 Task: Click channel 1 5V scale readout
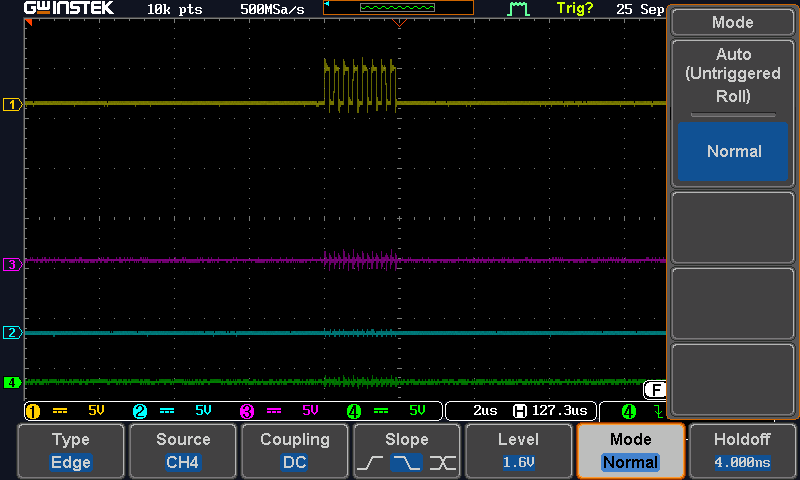click(96, 411)
